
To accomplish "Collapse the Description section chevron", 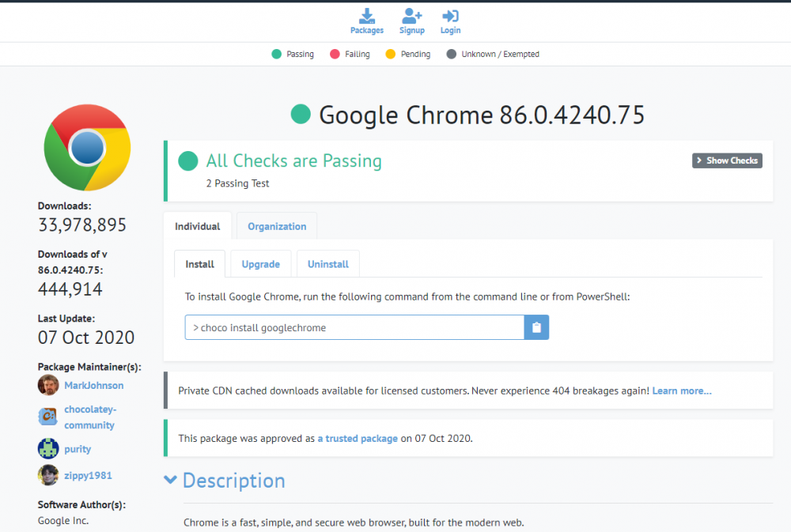I will (171, 480).
